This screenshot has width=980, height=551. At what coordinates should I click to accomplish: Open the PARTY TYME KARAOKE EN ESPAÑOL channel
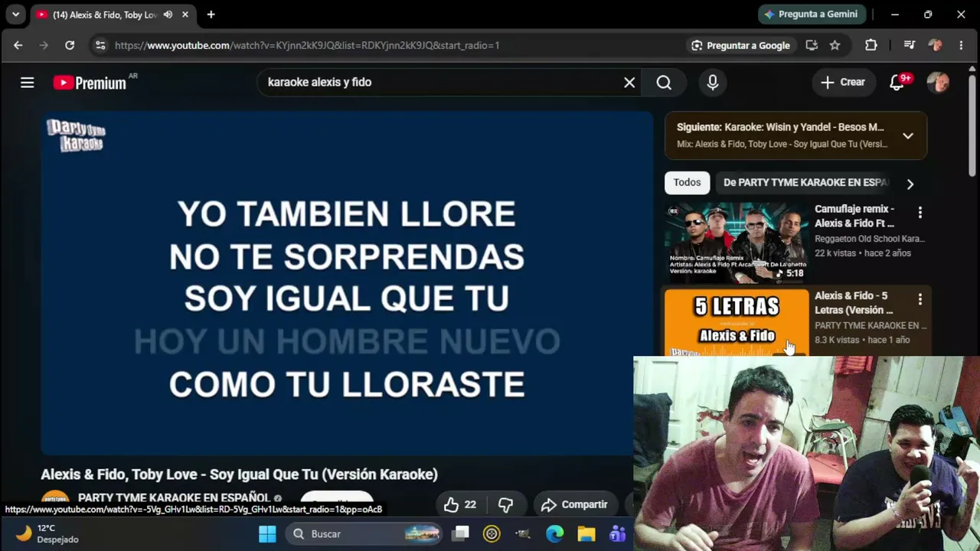(175, 497)
